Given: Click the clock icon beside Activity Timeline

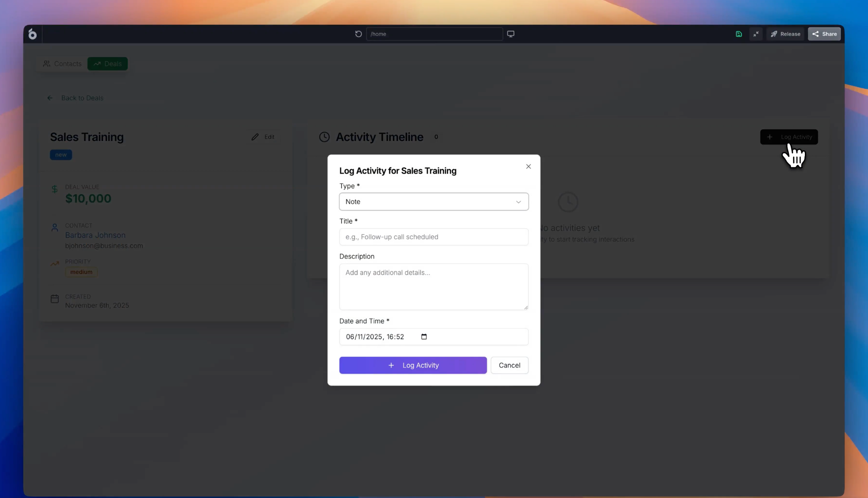Looking at the screenshot, I should point(324,137).
